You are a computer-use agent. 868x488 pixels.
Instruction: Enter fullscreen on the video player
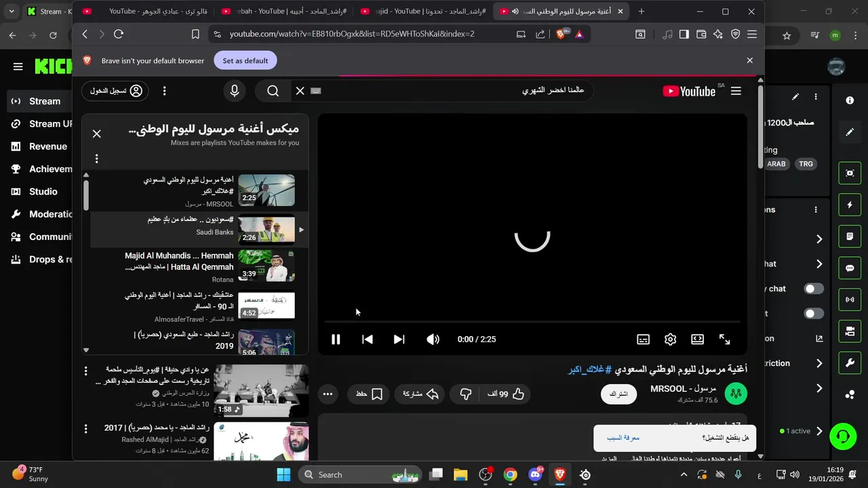click(724, 340)
